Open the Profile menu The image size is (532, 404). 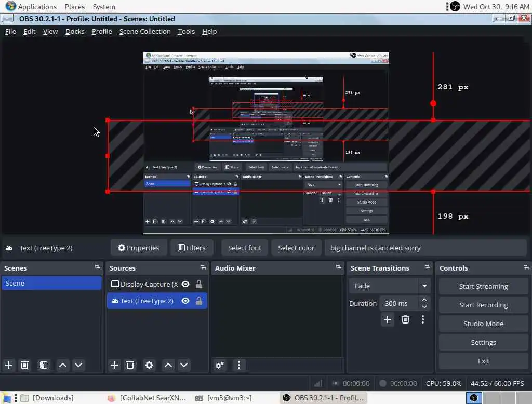(x=102, y=32)
